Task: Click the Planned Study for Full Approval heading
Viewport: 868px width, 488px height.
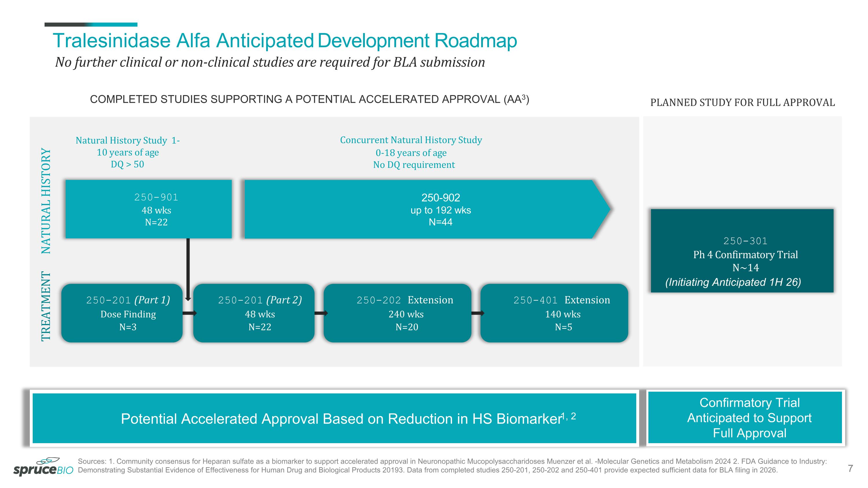Action: click(742, 102)
